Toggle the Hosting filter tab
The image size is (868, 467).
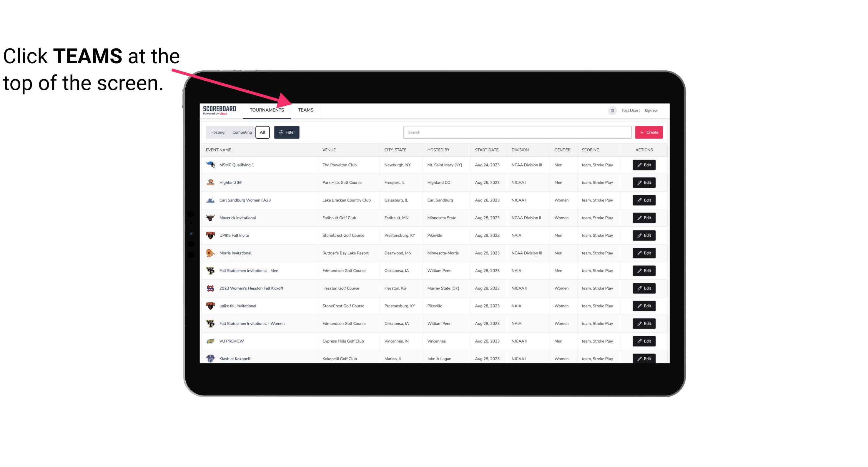tap(217, 132)
